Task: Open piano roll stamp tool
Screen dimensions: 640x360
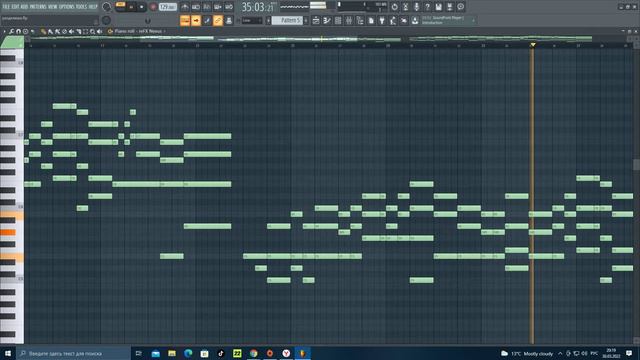Action: pyautogui.click(x=25, y=31)
